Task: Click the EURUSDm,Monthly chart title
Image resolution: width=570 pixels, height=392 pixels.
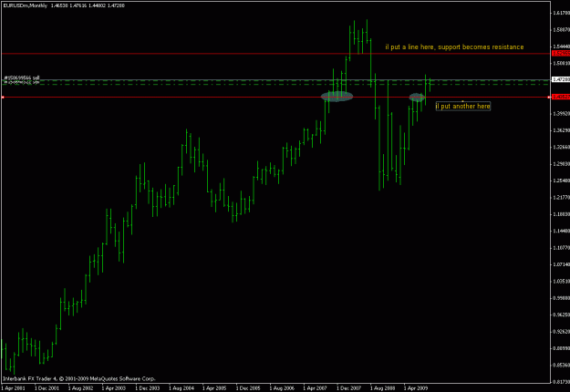Action: click(x=26, y=5)
